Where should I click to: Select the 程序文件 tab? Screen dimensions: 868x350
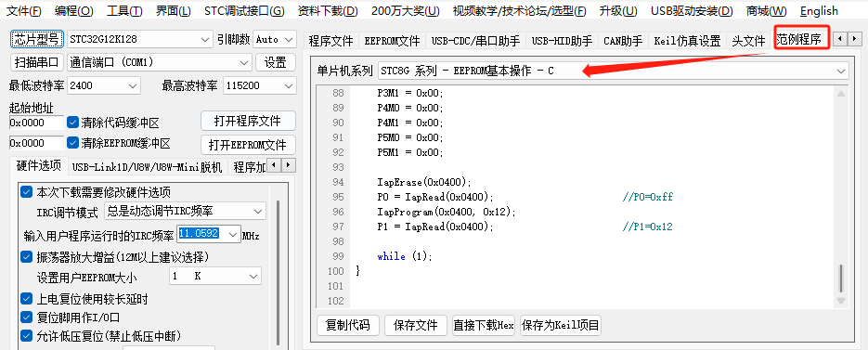pos(331,41)
